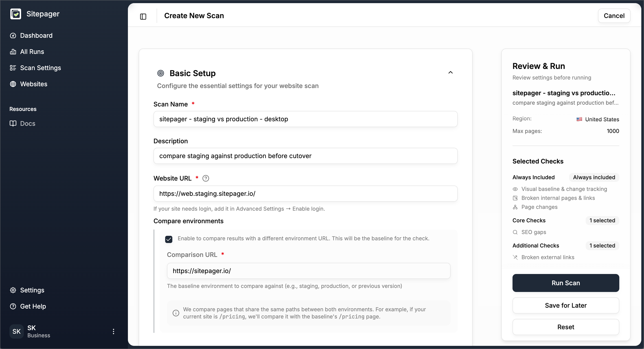Uncheck 'Enable to compare results' option
Image resolution: width=644 pixels, height=349 pixels.
pos(169,239)
